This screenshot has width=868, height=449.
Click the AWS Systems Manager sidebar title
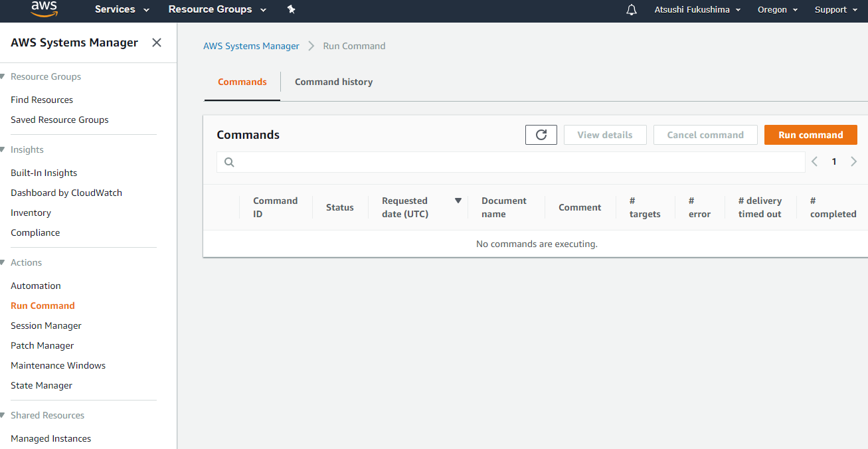74,43
